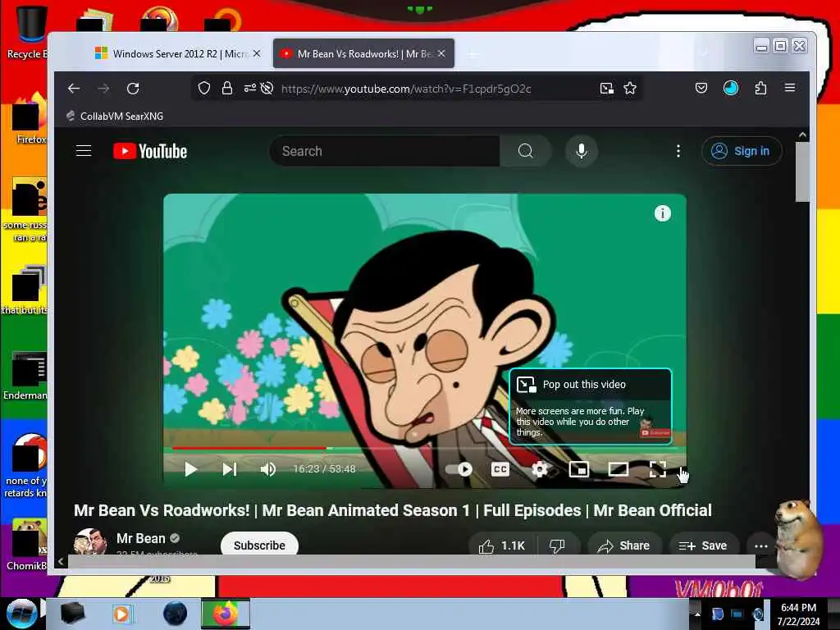Open the extensions puzzle icon

click(760, 89)
